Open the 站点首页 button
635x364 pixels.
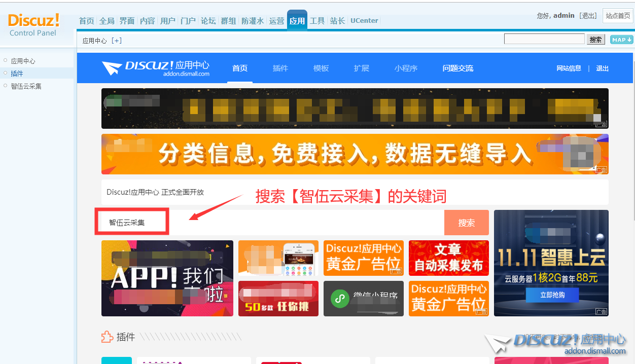pyautogui.click(x=617, y=16)
